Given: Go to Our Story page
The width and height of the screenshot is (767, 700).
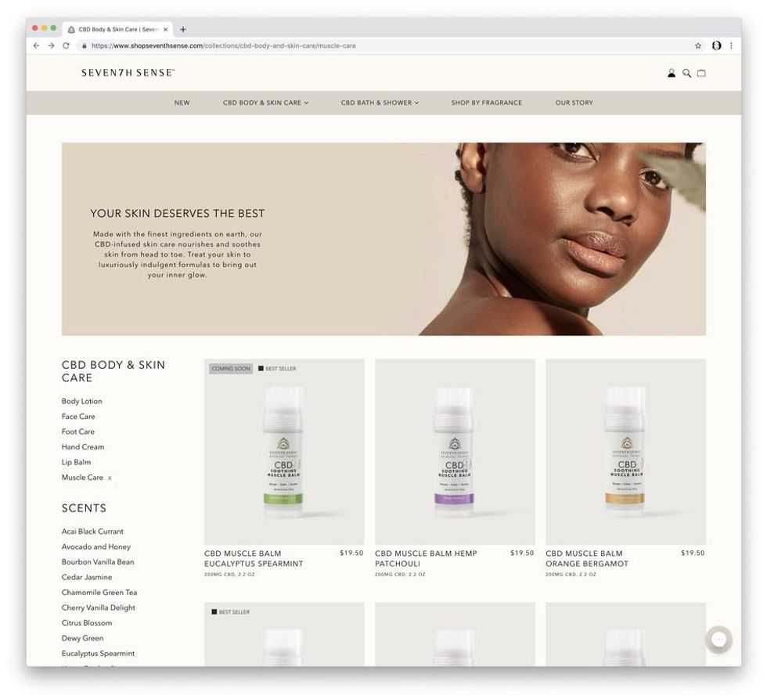Looking at the screenshot, I should (x=574, y=103).
